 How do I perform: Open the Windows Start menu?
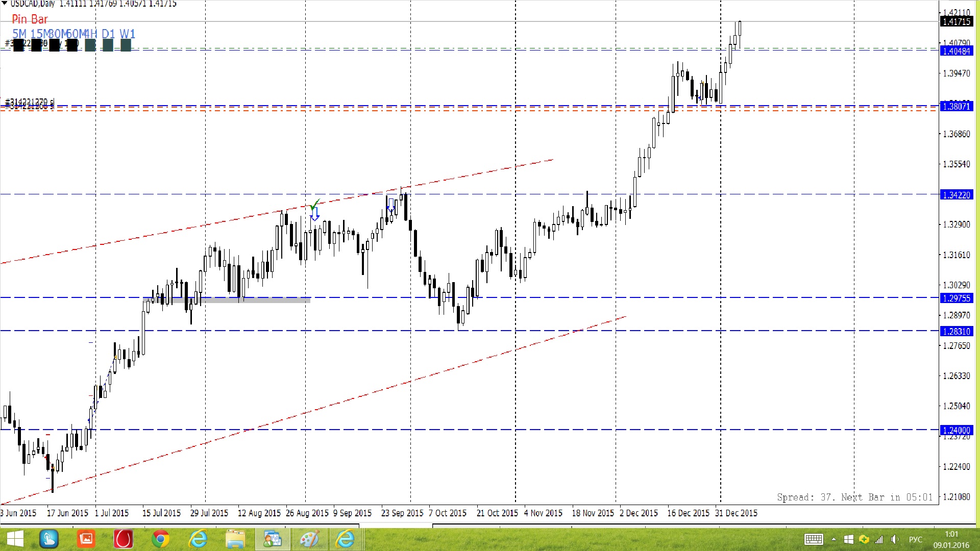(15, 539)
